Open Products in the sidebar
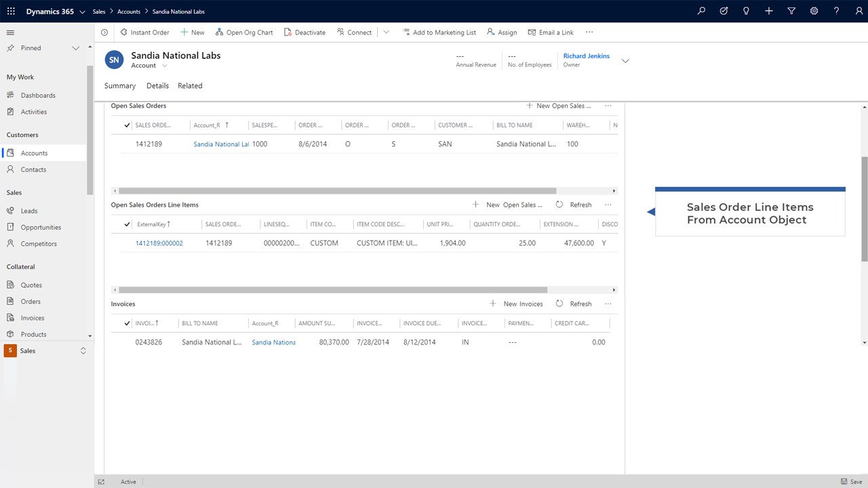The height and width of the screenshot is (488, 868). [x=33, y=334]
